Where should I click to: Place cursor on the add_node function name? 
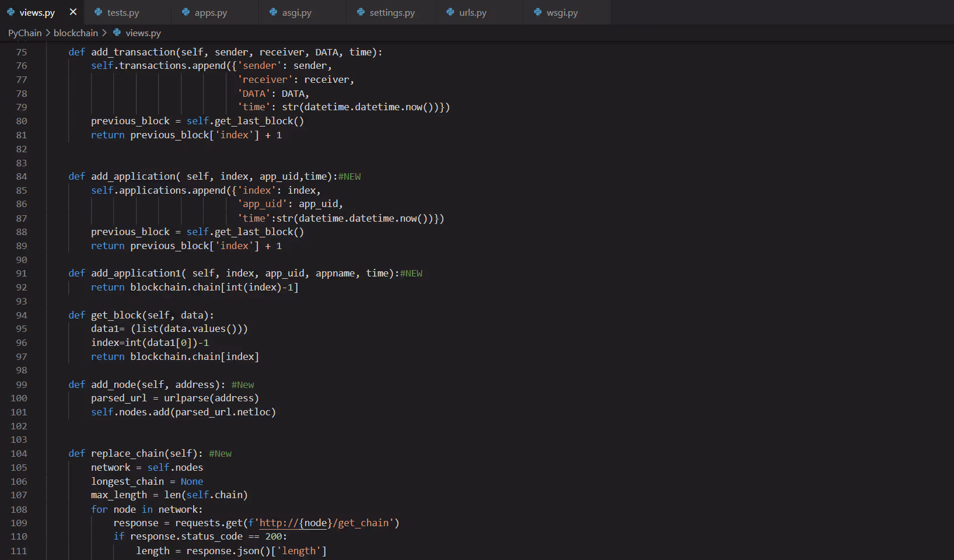pyautogui.click(x=113, y=384)
